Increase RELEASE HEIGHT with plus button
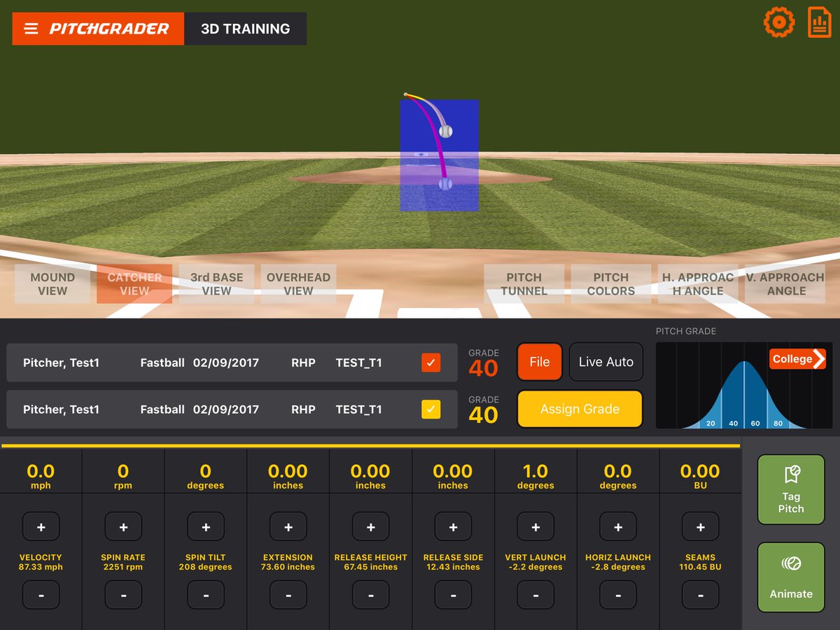 371,527
